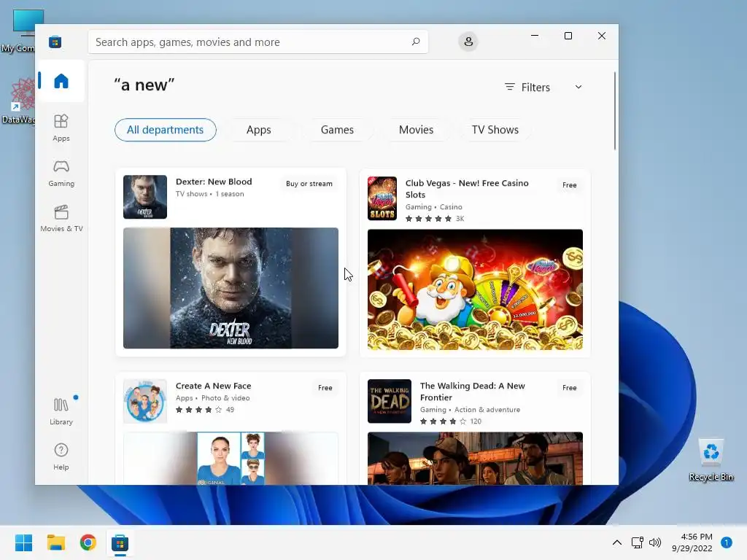Open File Explorer from the taskbar
Viewport: 747px width, 560px height.
pyautogui.click(x=55, y=542)
